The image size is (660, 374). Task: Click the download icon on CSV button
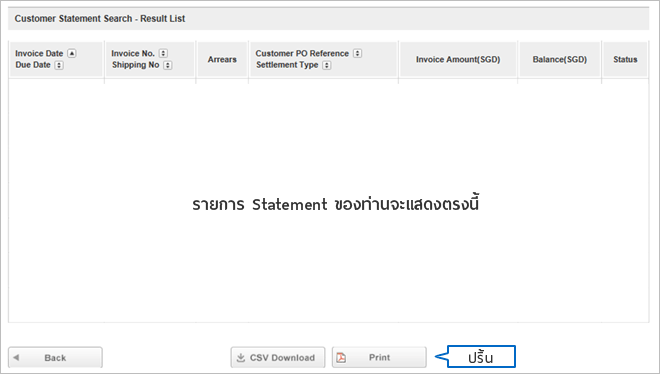click(241, 358)
